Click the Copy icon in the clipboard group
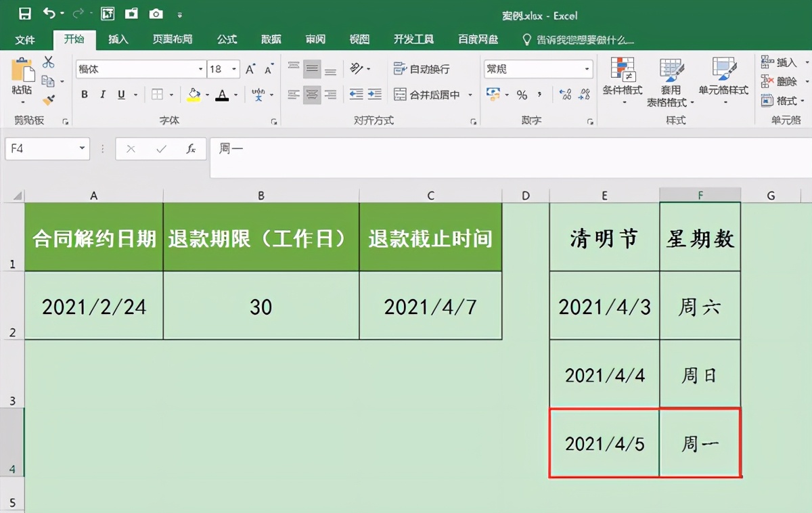The width and height of the screenshot is (812, 513). tap(47, 81)
